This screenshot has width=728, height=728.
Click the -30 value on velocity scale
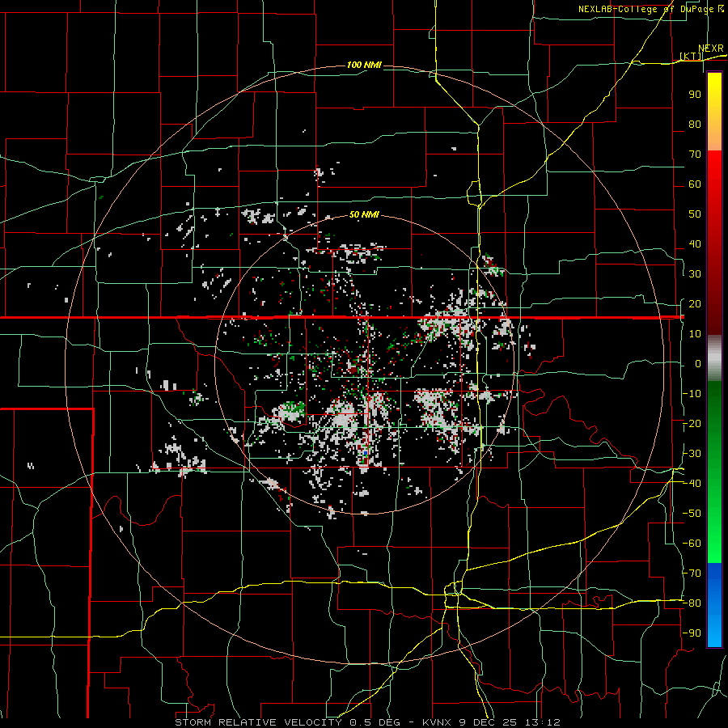692,453
